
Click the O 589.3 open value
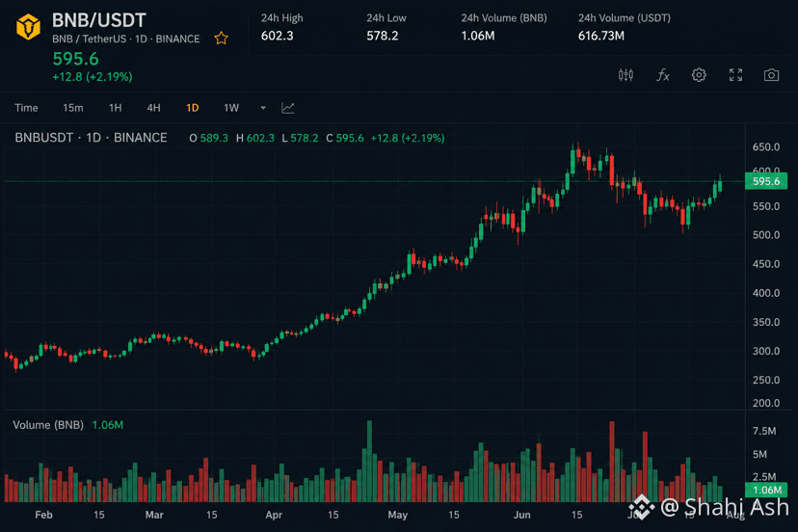(209, 138)
